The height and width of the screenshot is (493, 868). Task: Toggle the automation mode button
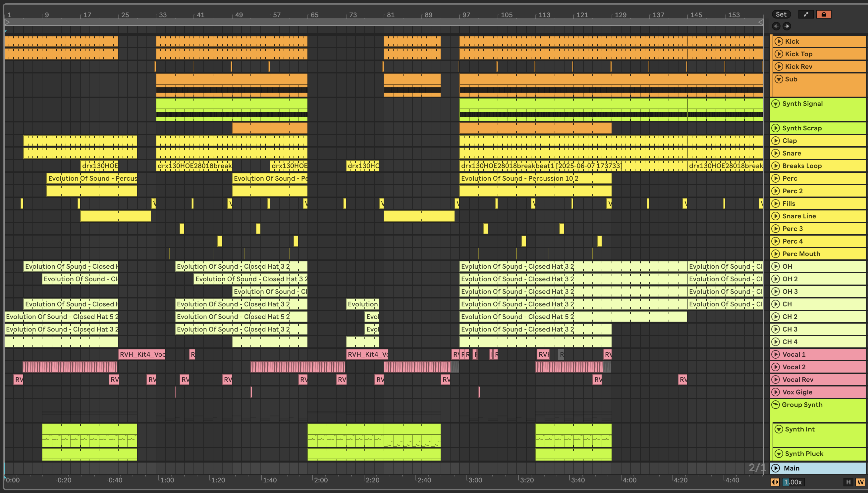(806, 14)
